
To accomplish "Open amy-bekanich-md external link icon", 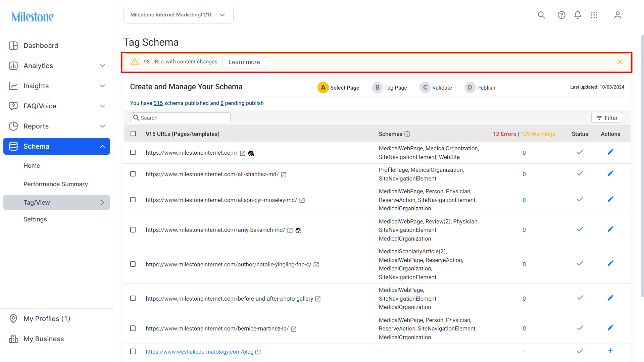I will pyautogui.click(x=290, y=230).
